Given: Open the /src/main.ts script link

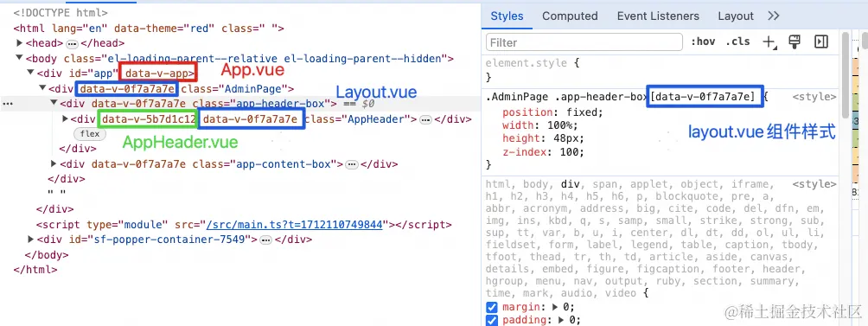Looking at the screenshot, I should [x=295, y=225].
